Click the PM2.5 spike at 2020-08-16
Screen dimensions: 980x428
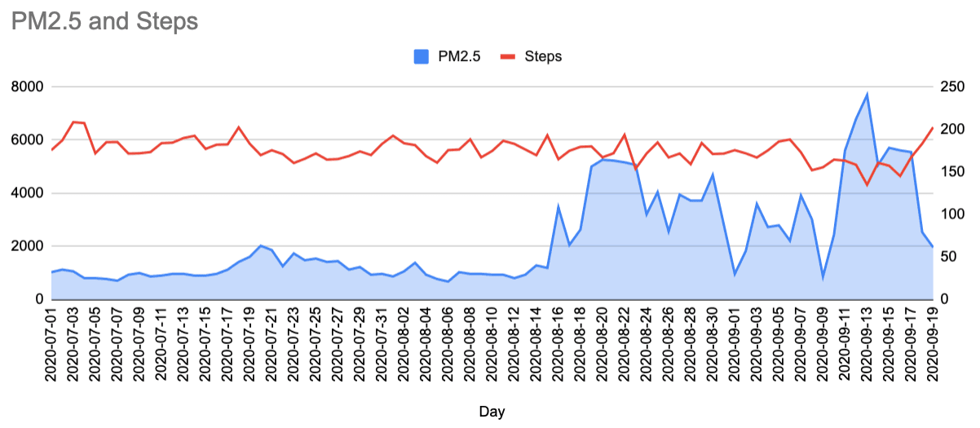[558, 206]
